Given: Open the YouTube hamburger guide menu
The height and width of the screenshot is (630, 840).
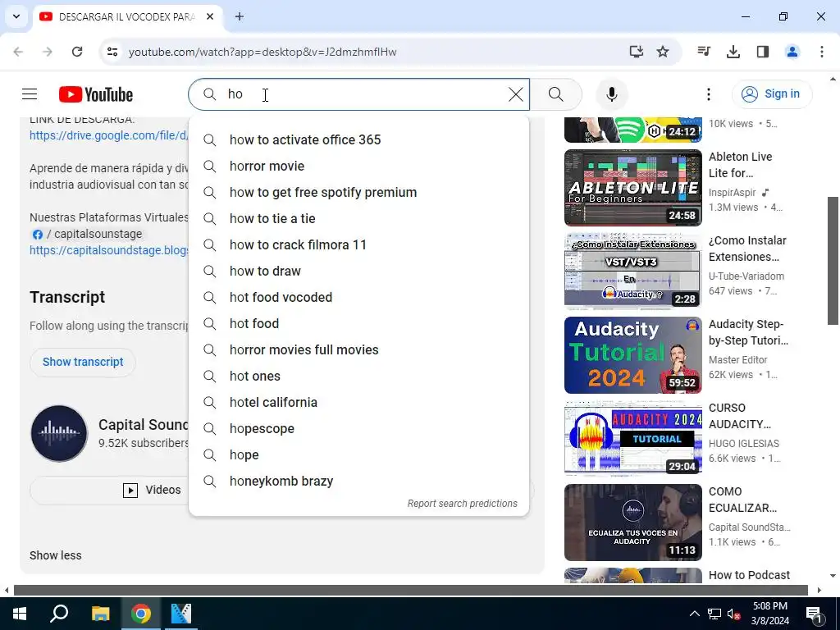Looking at the screenshot, I should pyautogui.click(x=30, y=94).
